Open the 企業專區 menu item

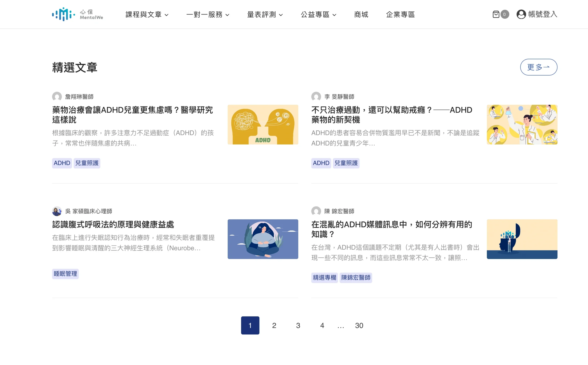point(400,14)
